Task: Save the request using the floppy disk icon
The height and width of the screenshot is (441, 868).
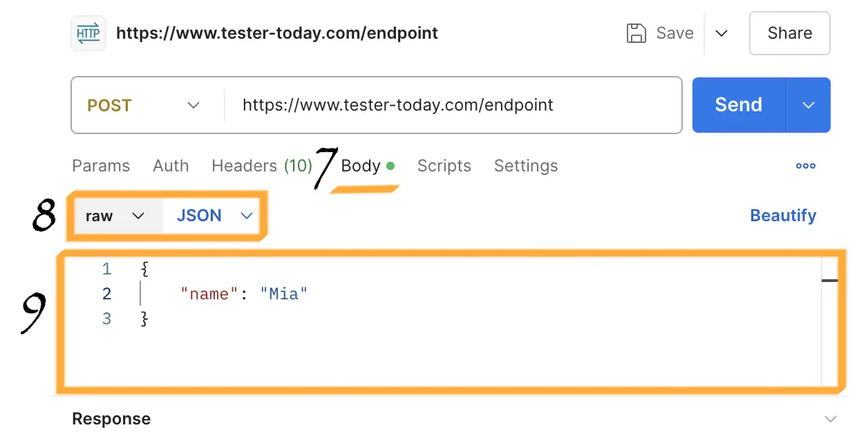Action: (636, 32)
